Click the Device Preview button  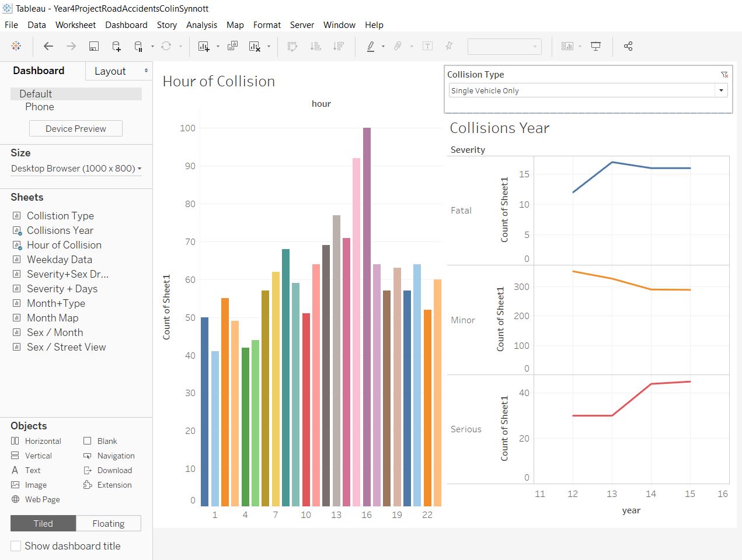pos(76,128)
